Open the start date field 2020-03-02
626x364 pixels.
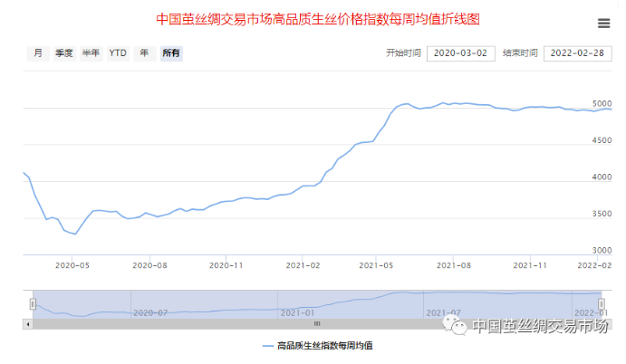point(460,53)
